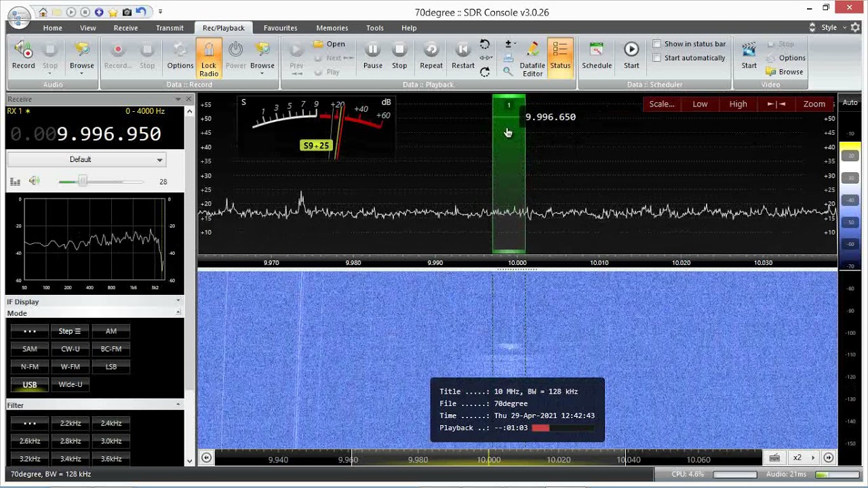Open the Home ribbon tab
The height and width of the screenshot is (488, 868).
52,28
